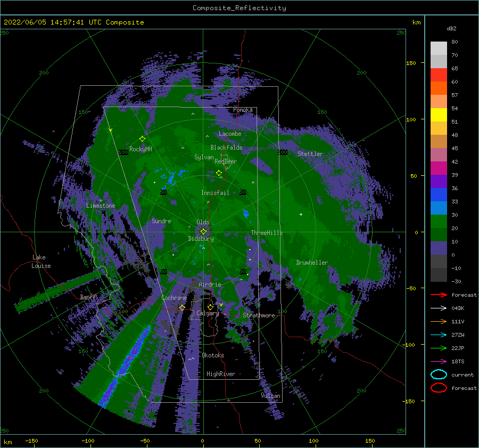Click the Drumheller city label
Viewport: 479px width, 448px height.
[x=312, y=263]
